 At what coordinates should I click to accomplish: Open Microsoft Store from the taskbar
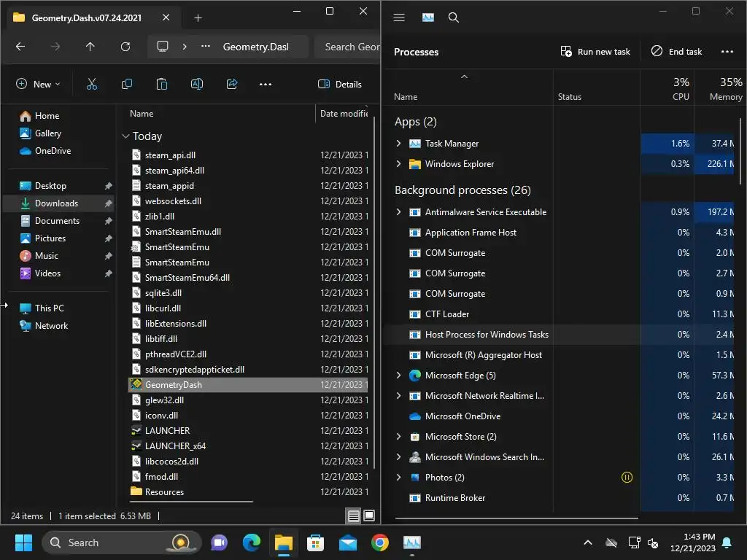315,542
